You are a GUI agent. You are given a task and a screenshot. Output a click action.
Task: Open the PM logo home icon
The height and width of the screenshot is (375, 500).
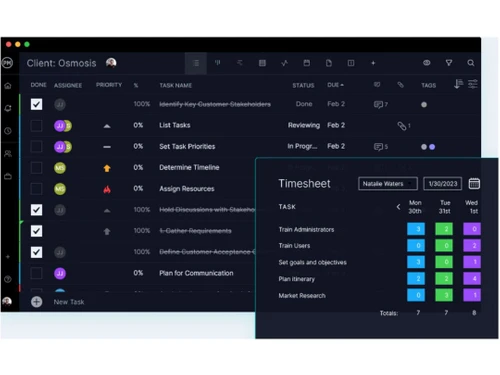[x=7, y=63]
